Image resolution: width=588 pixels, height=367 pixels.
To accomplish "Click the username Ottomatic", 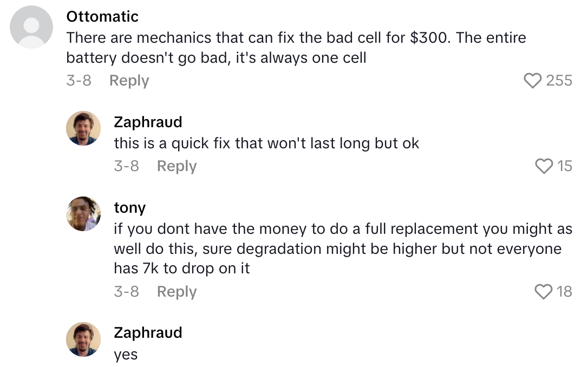I will pos(102,16).
